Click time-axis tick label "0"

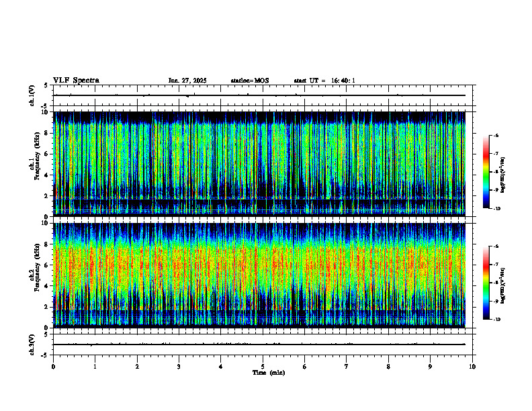click(53, 367)
